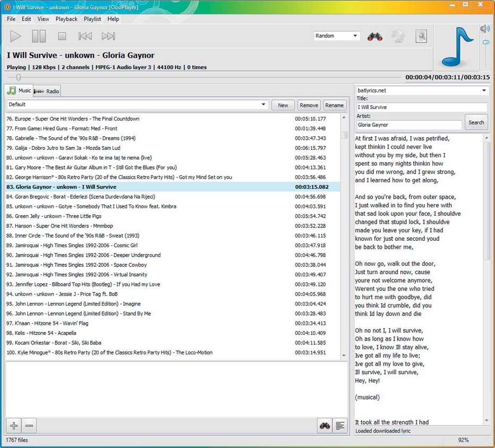Click the blue music note album art
Viewport: 495px width, 448px height.
(x=457, y=46)
